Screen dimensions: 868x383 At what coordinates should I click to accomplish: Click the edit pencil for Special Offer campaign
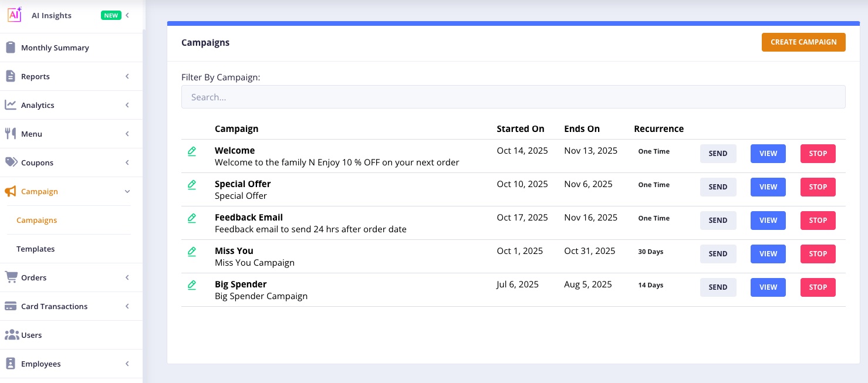click(192, 185)
